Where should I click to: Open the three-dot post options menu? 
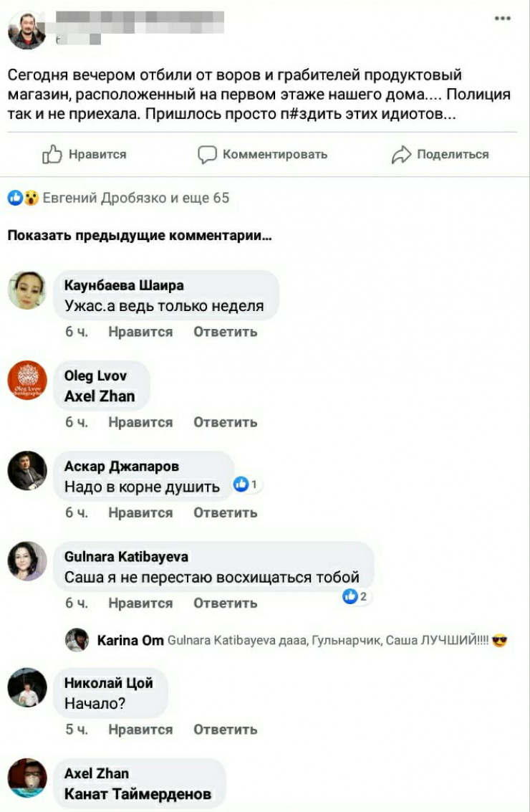[x=502, y=18]
